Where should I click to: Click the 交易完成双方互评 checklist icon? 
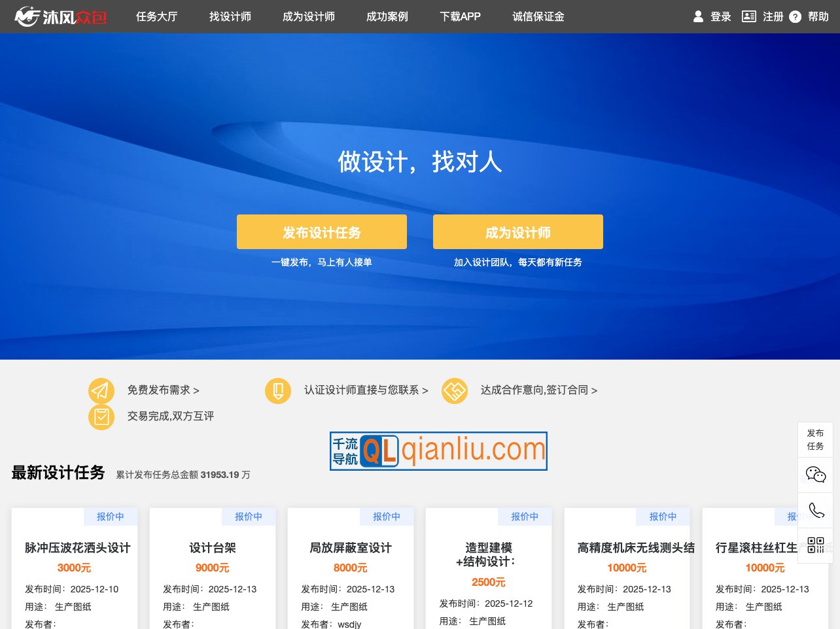(x=101, y=416)
